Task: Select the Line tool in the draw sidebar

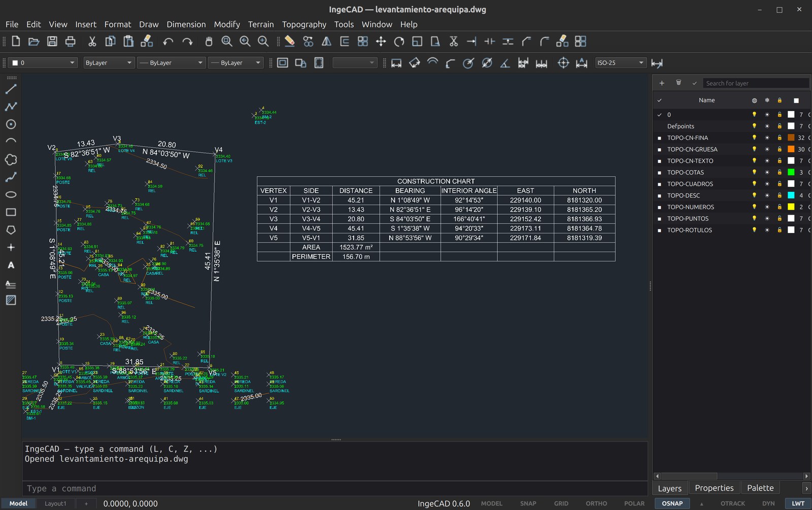Action: click(x=11, y=89)
